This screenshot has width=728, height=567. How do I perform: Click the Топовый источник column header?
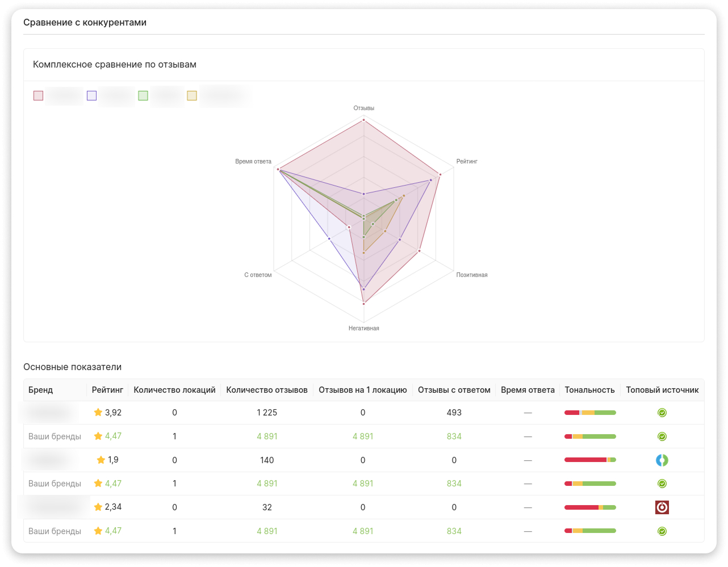pyautogui.click(x=662, y=390)
